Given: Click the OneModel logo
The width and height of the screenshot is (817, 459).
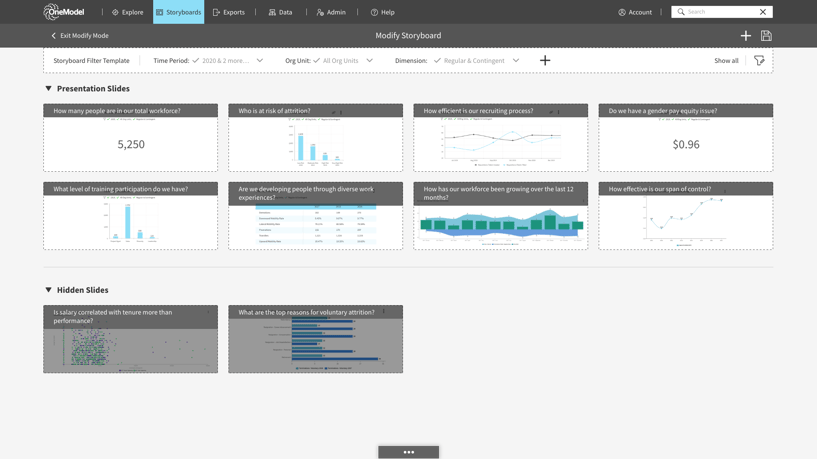Looking at the screenshot, I should click(x=64, y=11).
